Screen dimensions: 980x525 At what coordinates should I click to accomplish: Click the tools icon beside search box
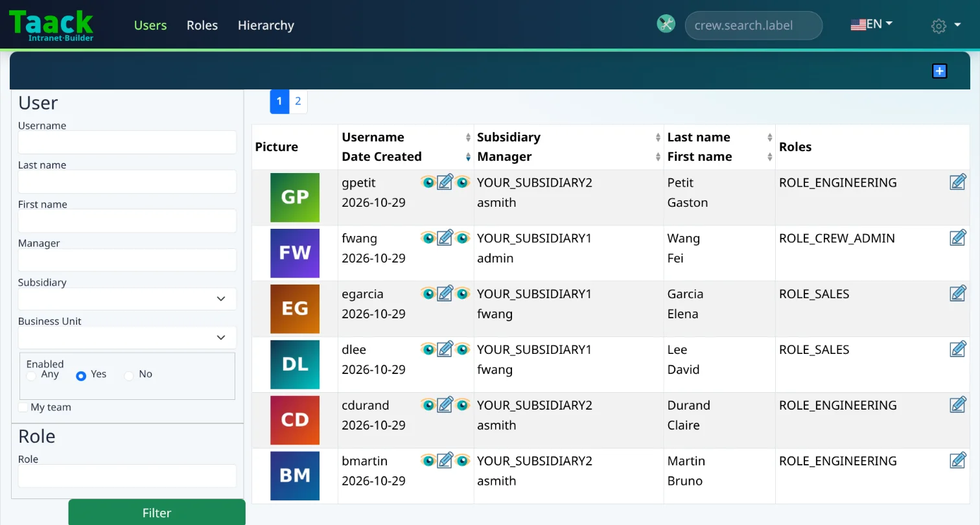coord(666,24)
